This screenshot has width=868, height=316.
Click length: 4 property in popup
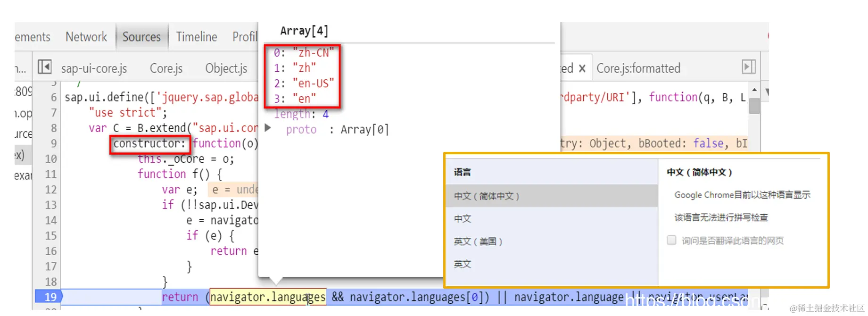(301, 114)
